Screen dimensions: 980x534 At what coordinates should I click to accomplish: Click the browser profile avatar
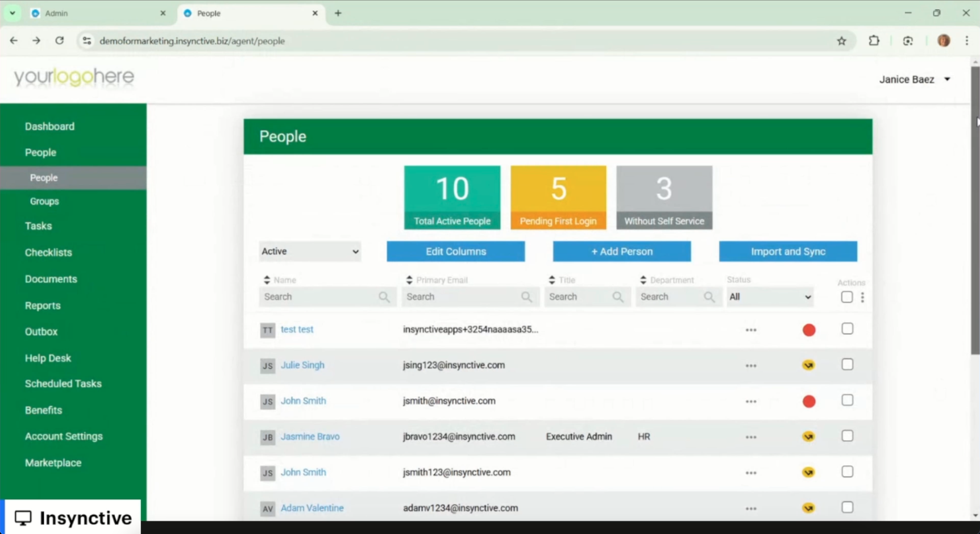[944, 41]
